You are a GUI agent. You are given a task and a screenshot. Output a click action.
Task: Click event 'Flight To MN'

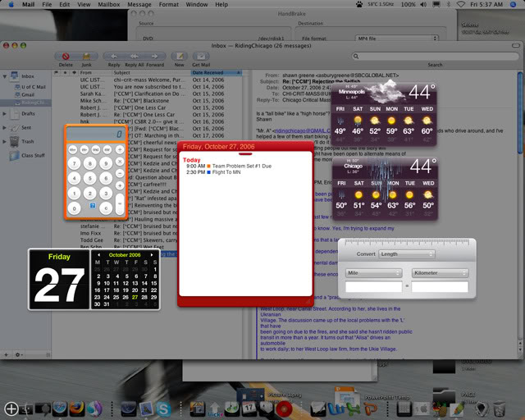point(226,172)
